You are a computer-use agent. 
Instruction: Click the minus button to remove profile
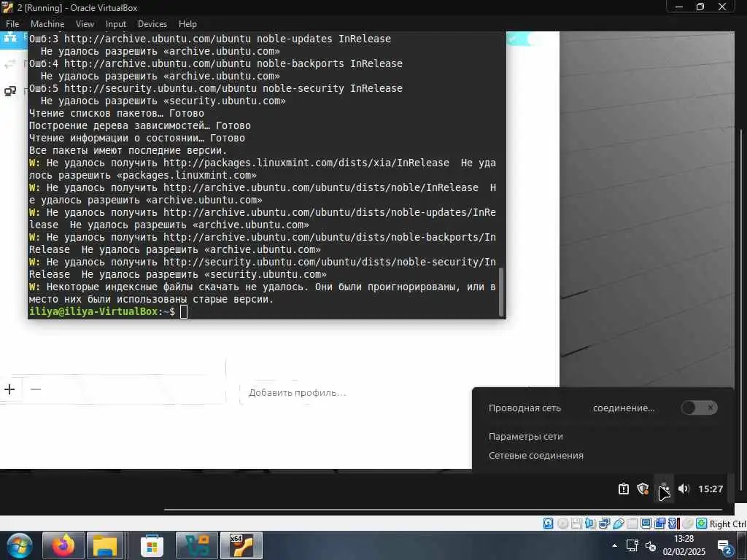click(x=35, y=389)
